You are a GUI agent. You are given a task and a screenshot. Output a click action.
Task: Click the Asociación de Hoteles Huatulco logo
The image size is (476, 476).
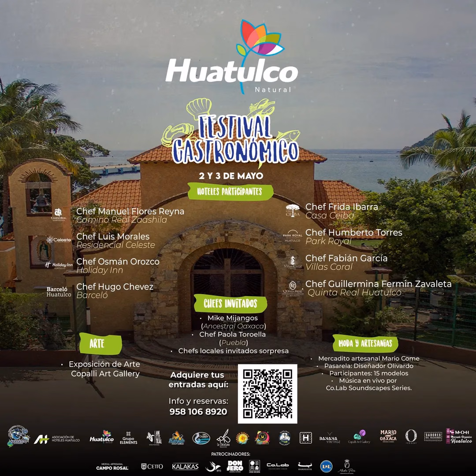(57, 439)
